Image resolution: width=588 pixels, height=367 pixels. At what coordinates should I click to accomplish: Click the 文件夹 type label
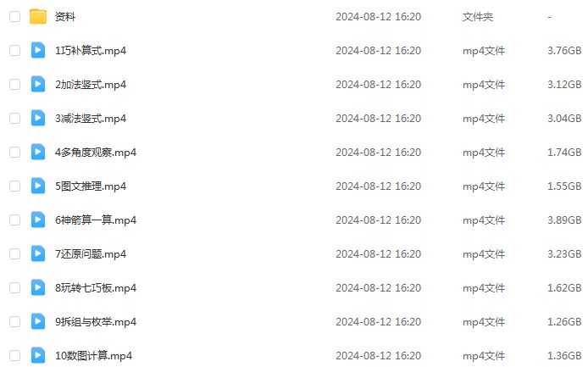(x=477, y=16)
